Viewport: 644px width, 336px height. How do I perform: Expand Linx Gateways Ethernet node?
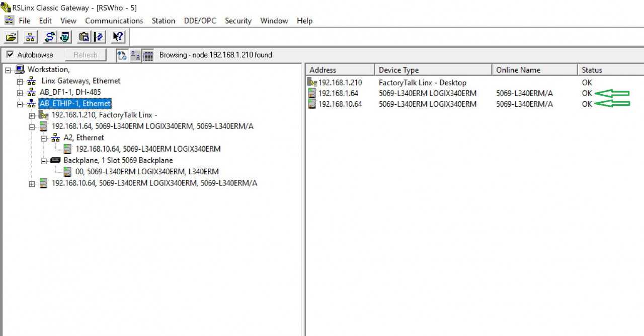coord(20,81)
